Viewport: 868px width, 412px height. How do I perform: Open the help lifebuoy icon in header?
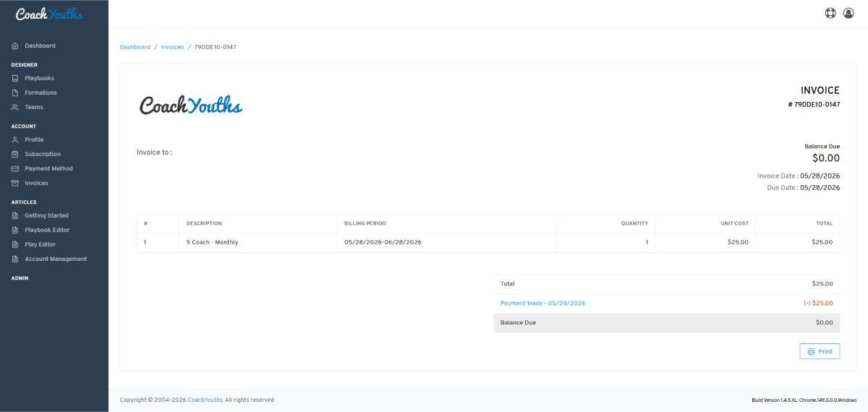830,13
